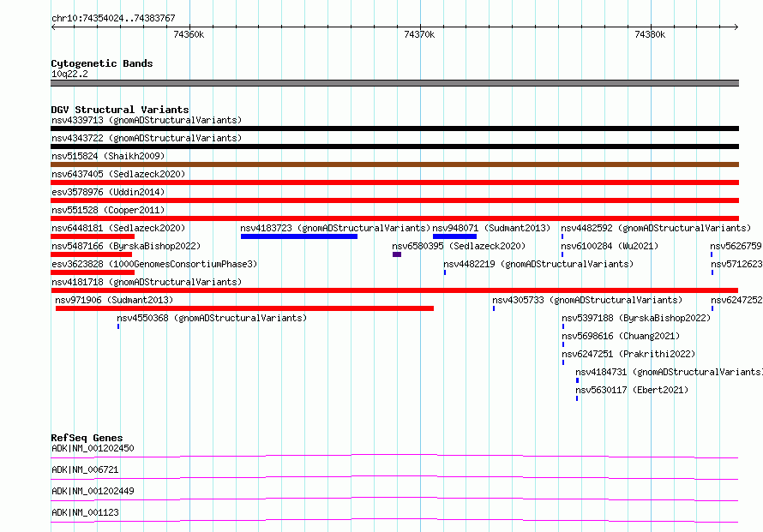Open variant nsv6437405 (Sedlazeck2020) label
The height and width of the screenshot is (532, 763).
point(118,174)
